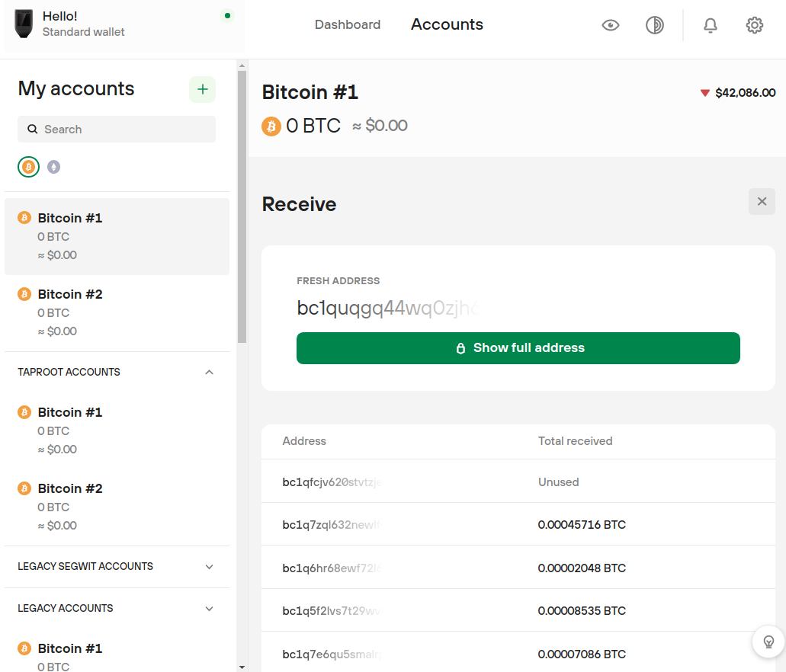Click the sidebar scroll-down arrow
The image size is (786, 672).
coord(242,667)
